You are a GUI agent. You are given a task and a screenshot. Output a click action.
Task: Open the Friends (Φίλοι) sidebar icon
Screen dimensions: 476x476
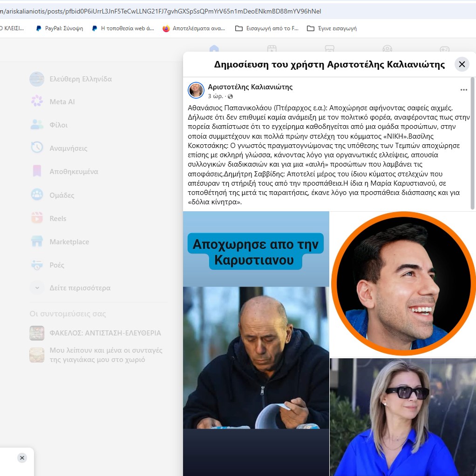37,125
